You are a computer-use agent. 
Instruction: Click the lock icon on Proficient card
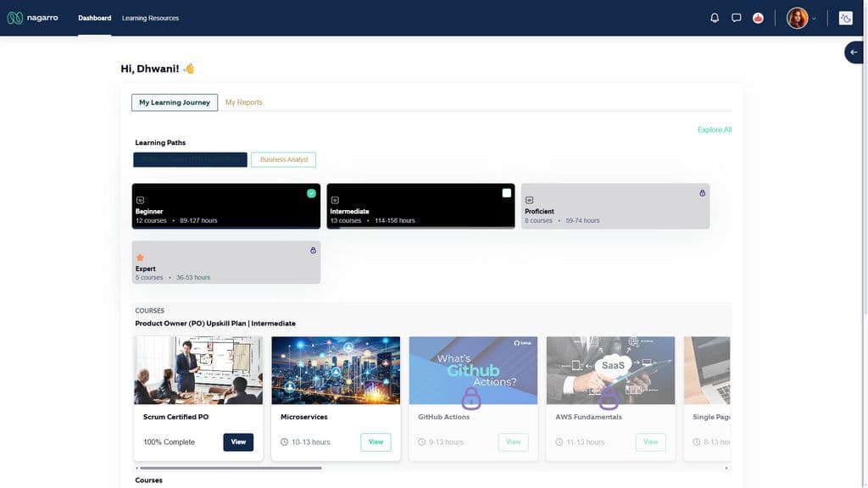tap(702, 193)
